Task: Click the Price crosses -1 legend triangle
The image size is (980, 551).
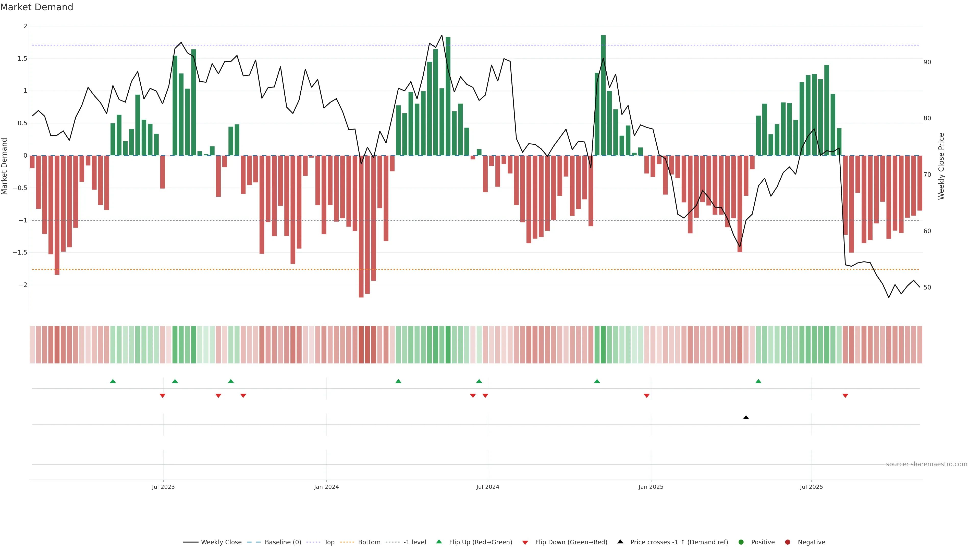Action: (620, 542)
